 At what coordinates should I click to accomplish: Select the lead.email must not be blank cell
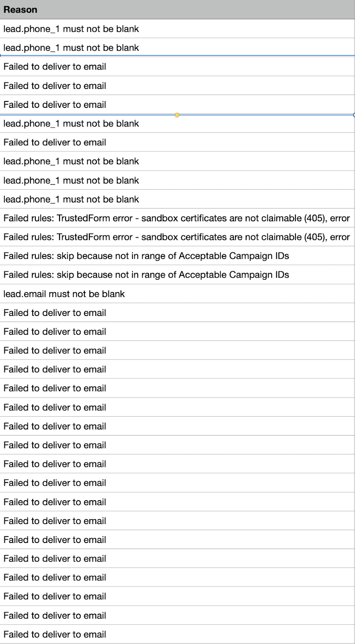[x=64, y=294]
